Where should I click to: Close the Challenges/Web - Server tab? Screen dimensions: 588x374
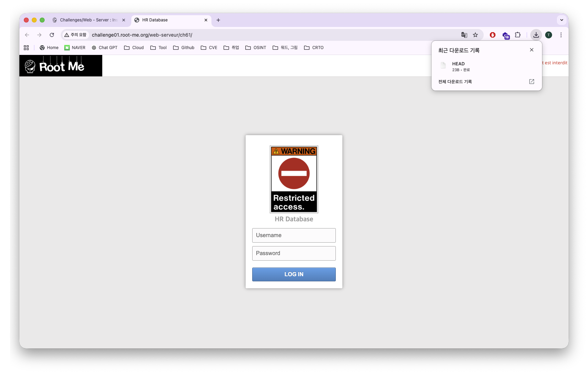coord(124,20)
